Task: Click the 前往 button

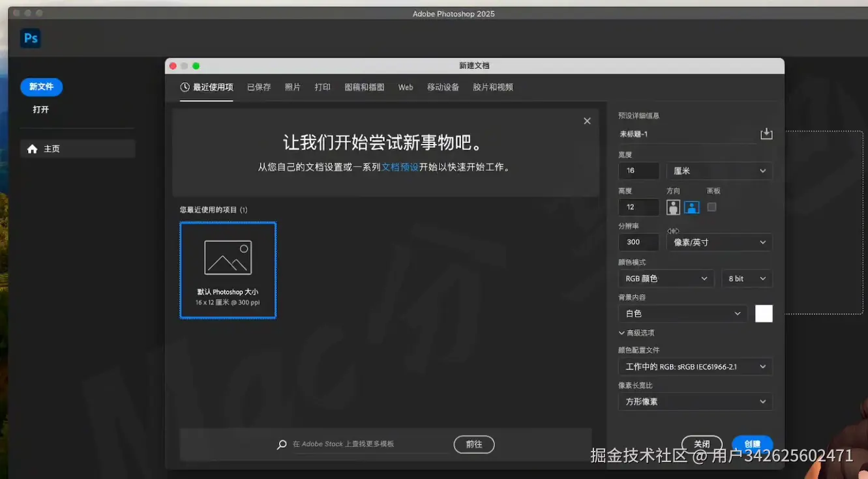Action: coord(474,444)
